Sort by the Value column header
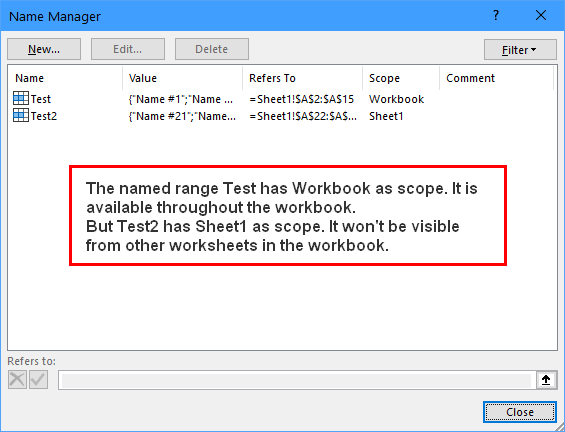 click(x=182, y=78)
